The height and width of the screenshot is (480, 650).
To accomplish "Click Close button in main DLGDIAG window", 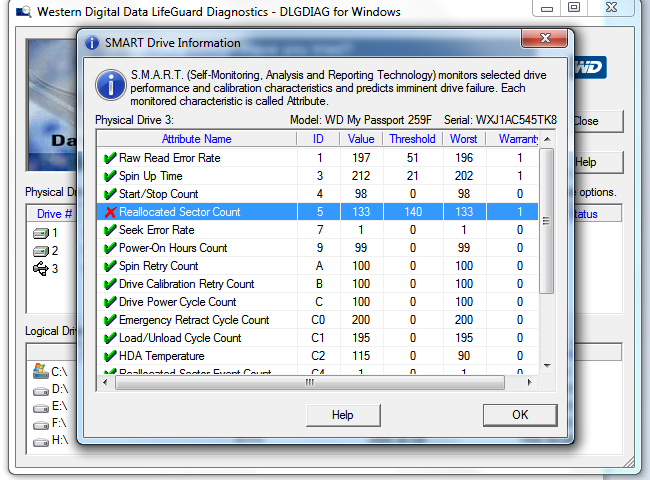I will [x=599, y=121].
